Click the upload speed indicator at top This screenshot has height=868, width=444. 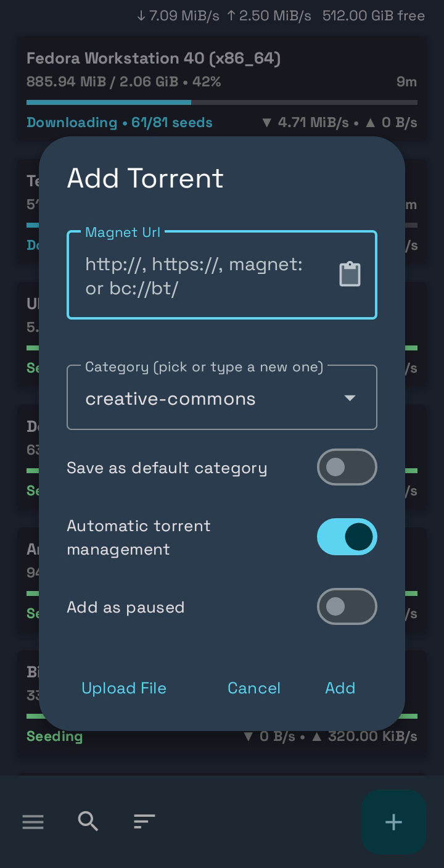coord(269,16)
